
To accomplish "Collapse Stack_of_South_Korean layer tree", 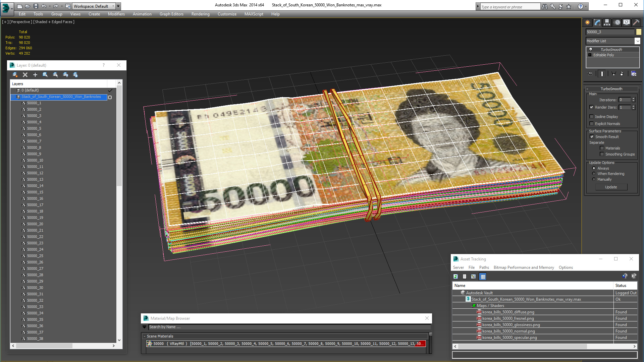I will [13, 97].
